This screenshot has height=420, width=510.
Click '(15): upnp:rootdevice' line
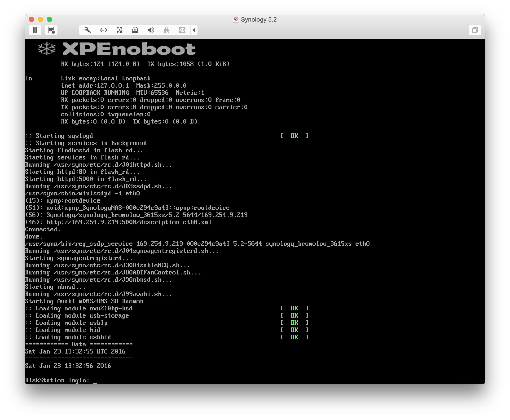pyautogui.click(x=63, y=201)
